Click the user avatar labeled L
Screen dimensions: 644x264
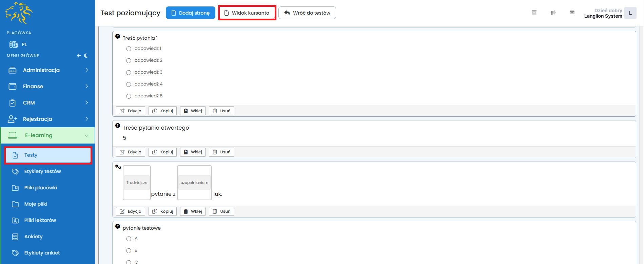(x=630, y=13)
